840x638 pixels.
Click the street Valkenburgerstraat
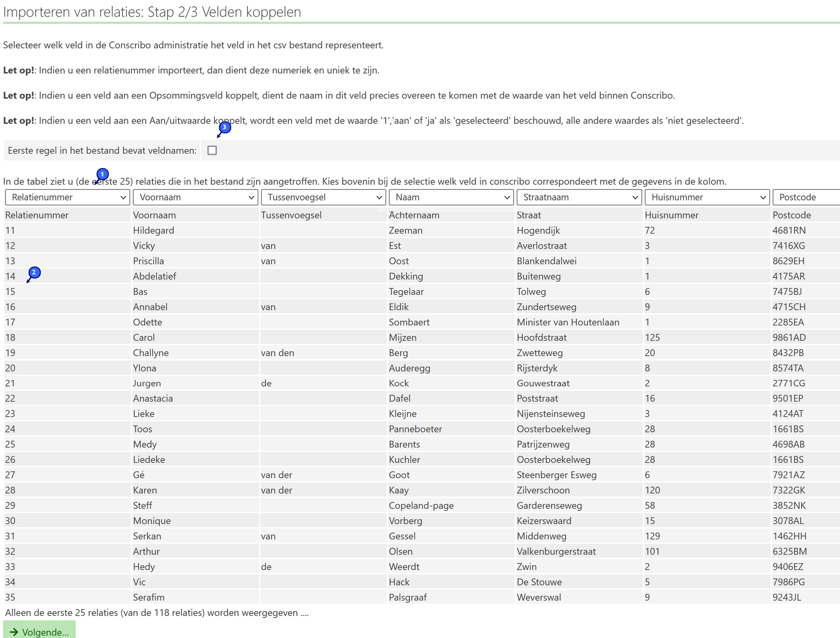tap(556, 551)
